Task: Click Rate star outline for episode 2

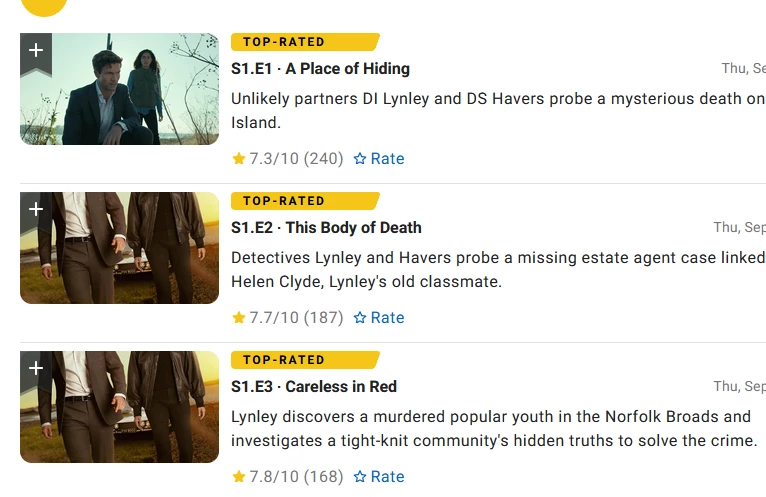Action: (360, 318)
